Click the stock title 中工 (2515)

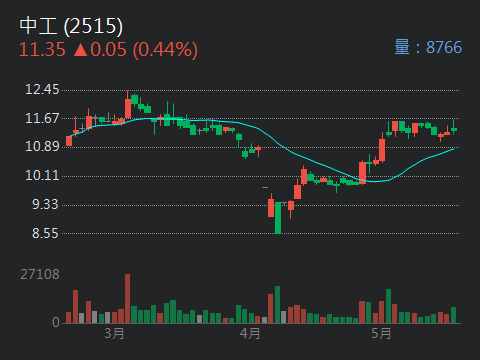click(71, 26)
